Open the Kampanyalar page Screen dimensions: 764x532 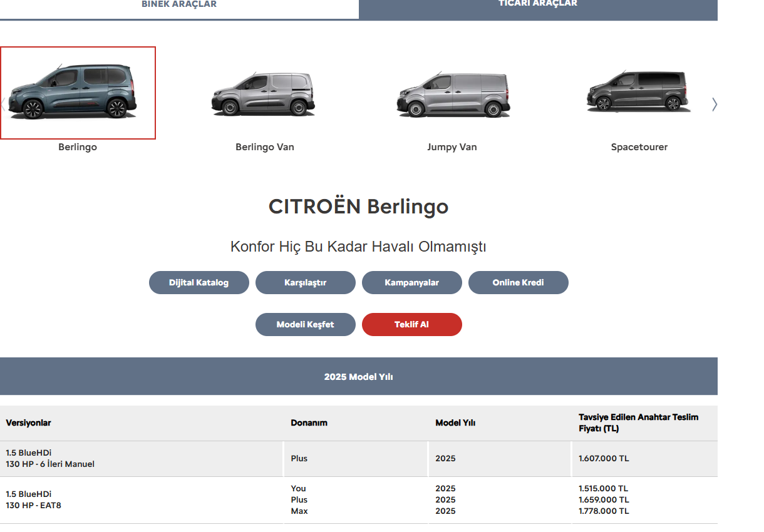(x=412, y=282)
